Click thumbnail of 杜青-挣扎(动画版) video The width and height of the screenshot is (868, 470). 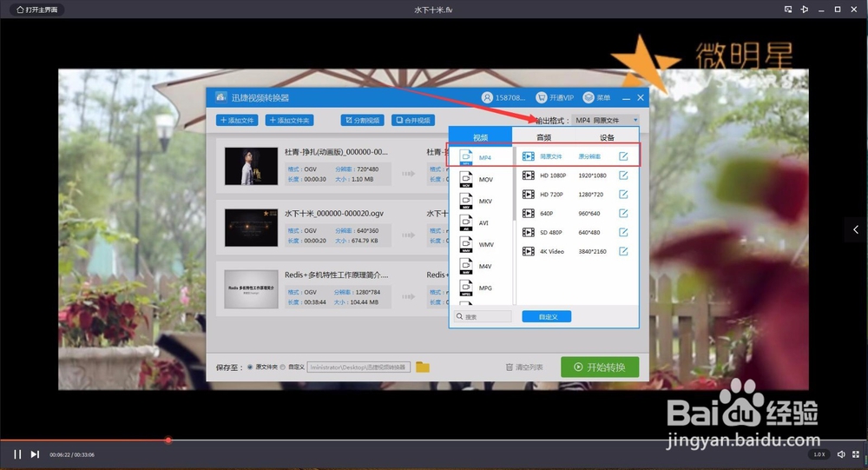252,166
